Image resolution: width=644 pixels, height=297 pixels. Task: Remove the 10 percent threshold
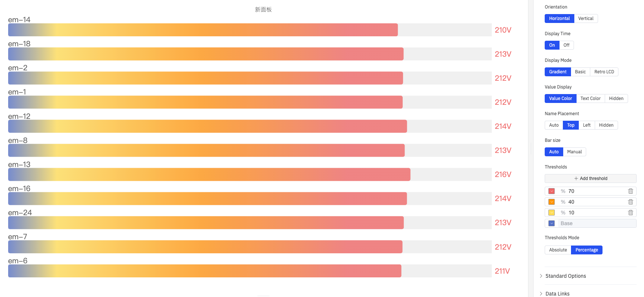coord(630,213)
